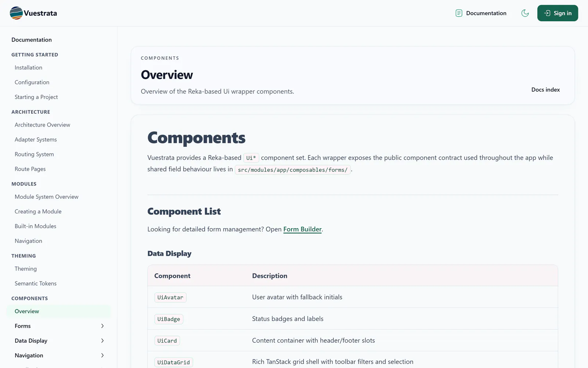
Task: Click 'Status badges and labels' description
Action: click(288, 319)
